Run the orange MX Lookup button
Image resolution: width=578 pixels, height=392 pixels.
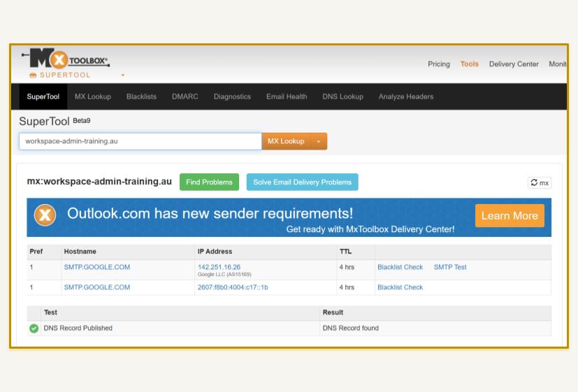tap(286, 141)
